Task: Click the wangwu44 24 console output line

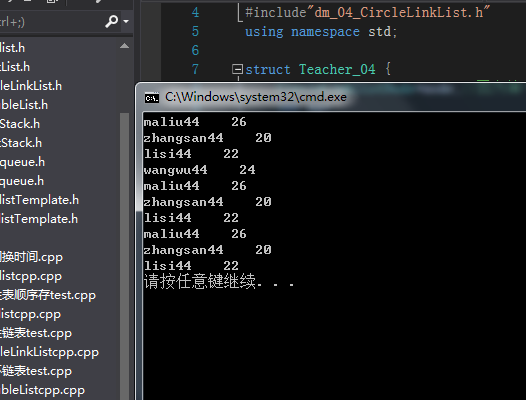Action: pyautogui.click(x=199, y=170)
